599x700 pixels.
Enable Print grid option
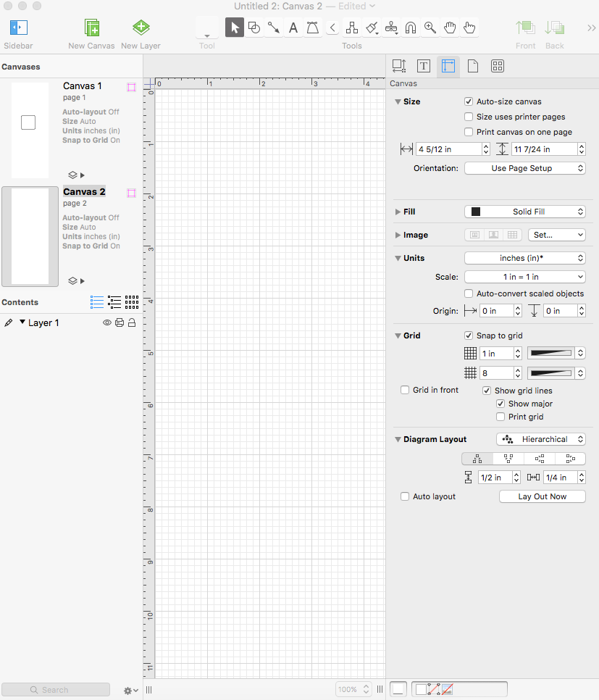pyautogui.click(x=500, y=417)
